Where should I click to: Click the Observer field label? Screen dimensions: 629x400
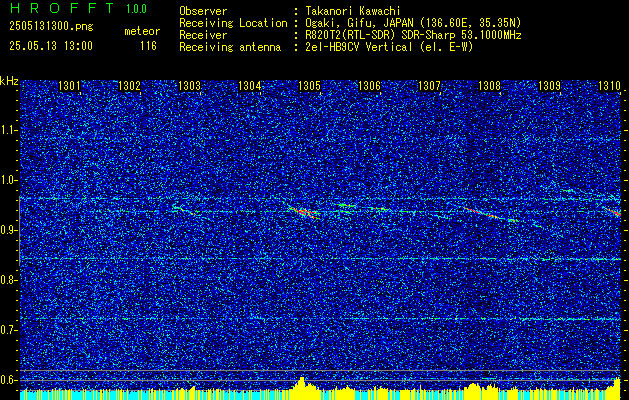point(203,11)
